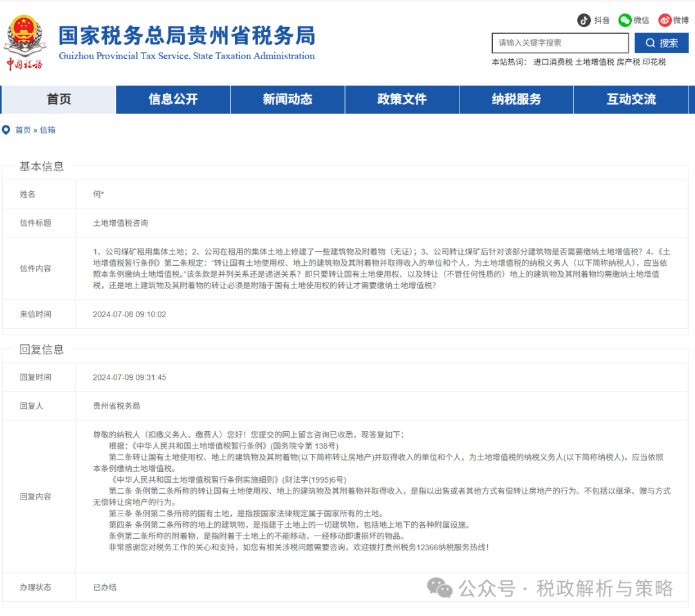The height and width of the screenshot is (616, 695).
Task: Click the 土地增值税 hot word link
Action: point(594,62)
